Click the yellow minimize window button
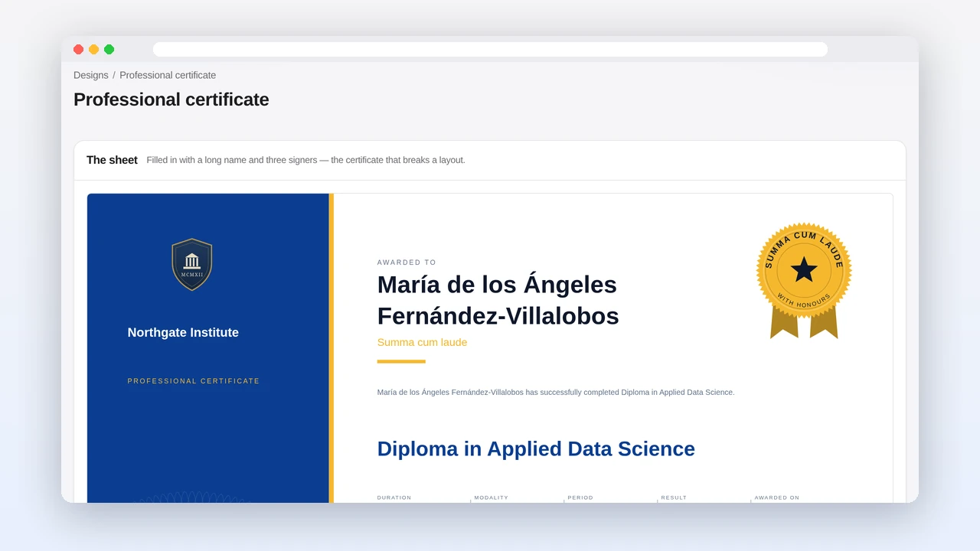 click(93, 49)
